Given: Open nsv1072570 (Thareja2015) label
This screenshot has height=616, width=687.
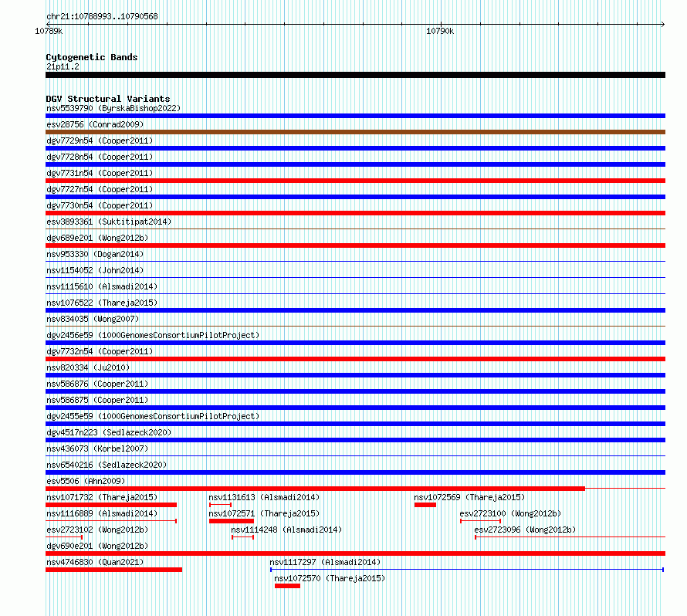Looking at the screenshot, I should (x=330, y=578).
